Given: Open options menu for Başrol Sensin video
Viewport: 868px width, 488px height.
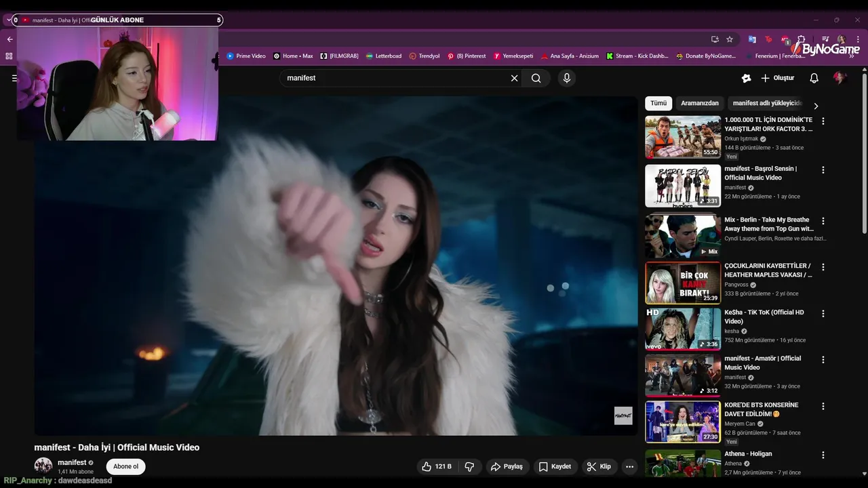Looking at the screenshot, I should click(x=823, y=170).
